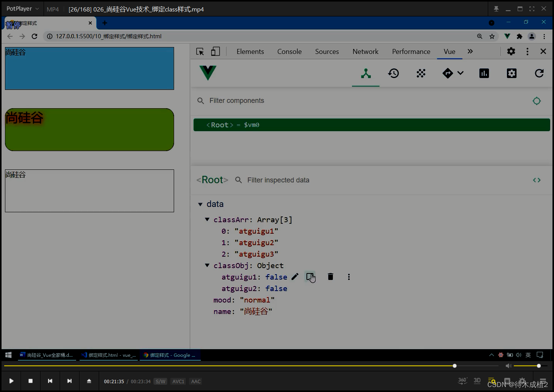Collapse the classArr array triangle
The image size is (554, 392).
[x=207, y=220]
